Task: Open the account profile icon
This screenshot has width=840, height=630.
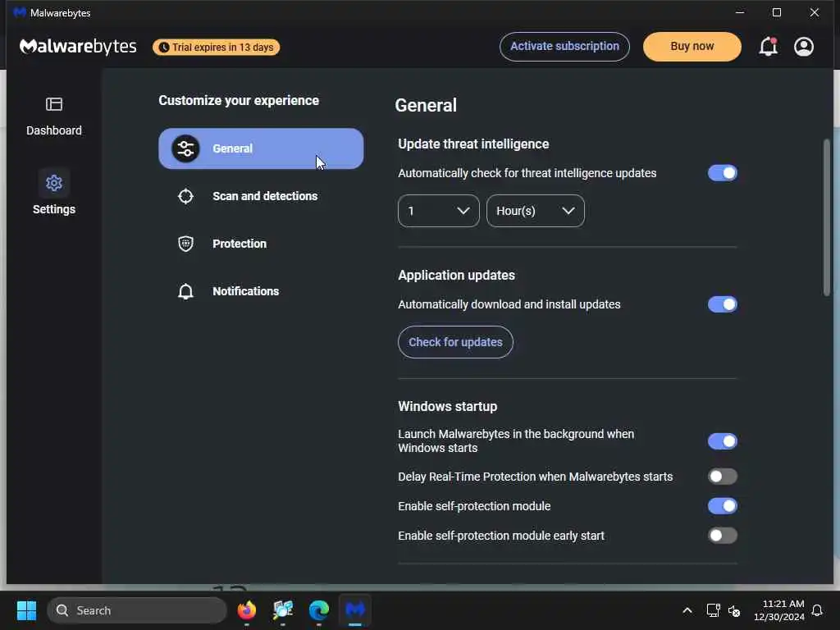Action: click(804, 47)
